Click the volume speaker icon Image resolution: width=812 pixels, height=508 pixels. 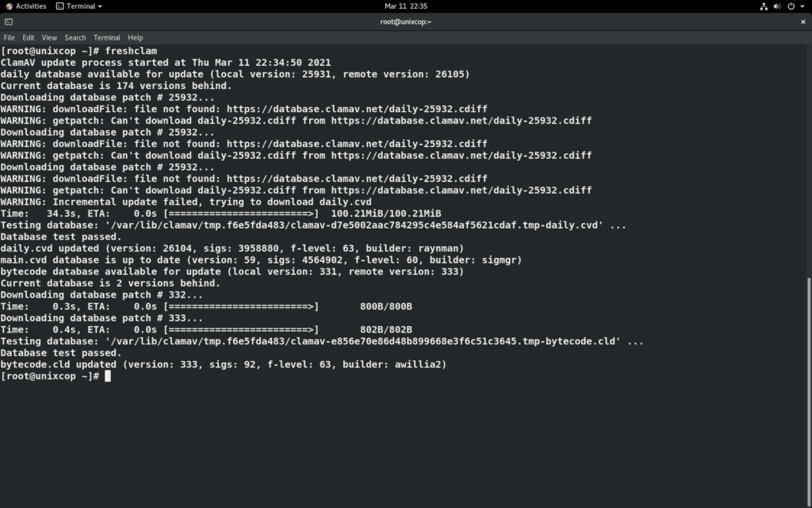click(x=777, y=6)
